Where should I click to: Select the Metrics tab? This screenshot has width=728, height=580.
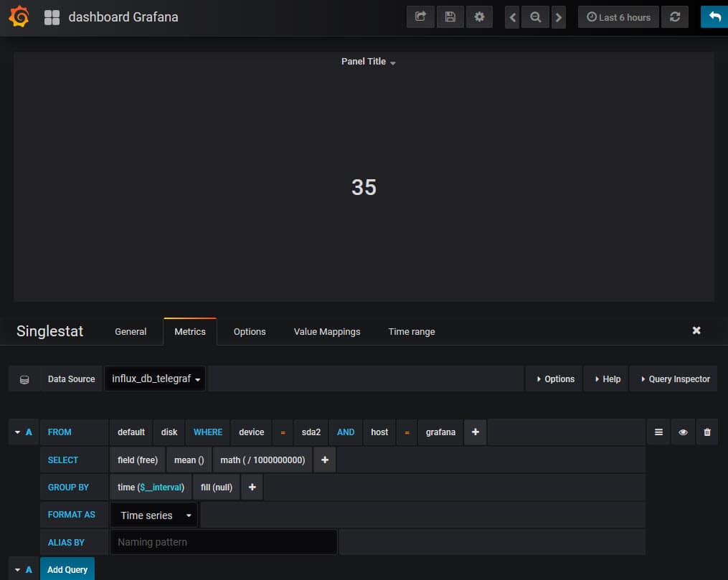[x=190, y=332]
